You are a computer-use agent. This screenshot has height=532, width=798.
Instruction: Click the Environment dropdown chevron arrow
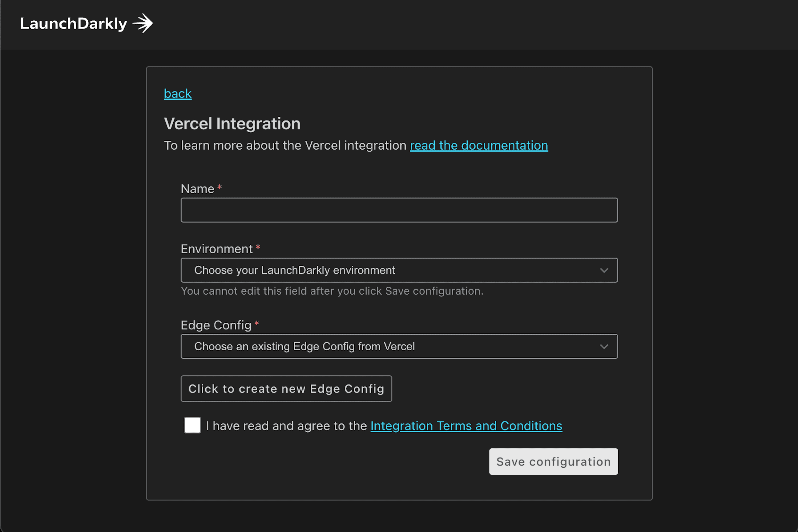point(604,270)
